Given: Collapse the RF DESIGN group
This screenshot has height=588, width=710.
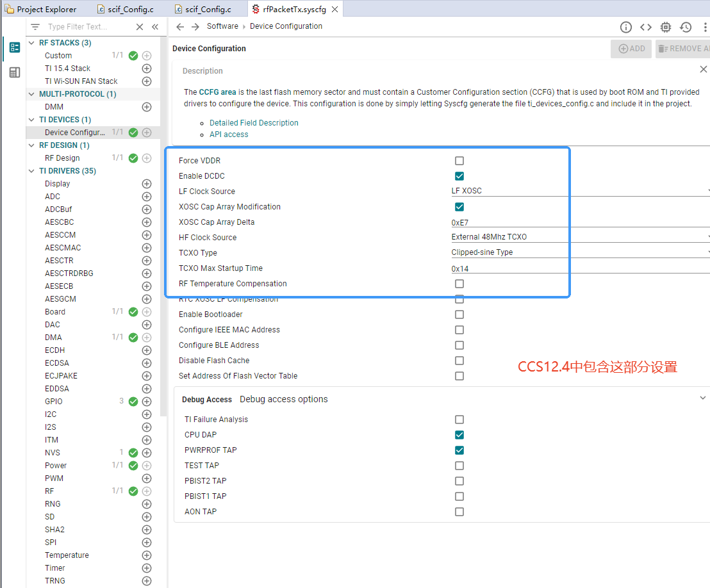Looking at the screenshot, I should point(31,145).
